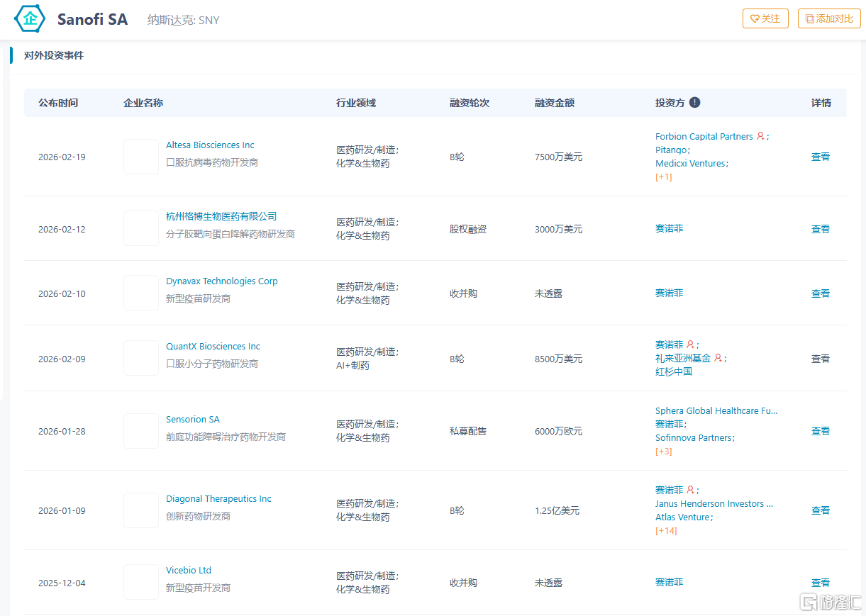Click the lead-investor icon beside Forbion Capital Partners

[x=760, y=136]
